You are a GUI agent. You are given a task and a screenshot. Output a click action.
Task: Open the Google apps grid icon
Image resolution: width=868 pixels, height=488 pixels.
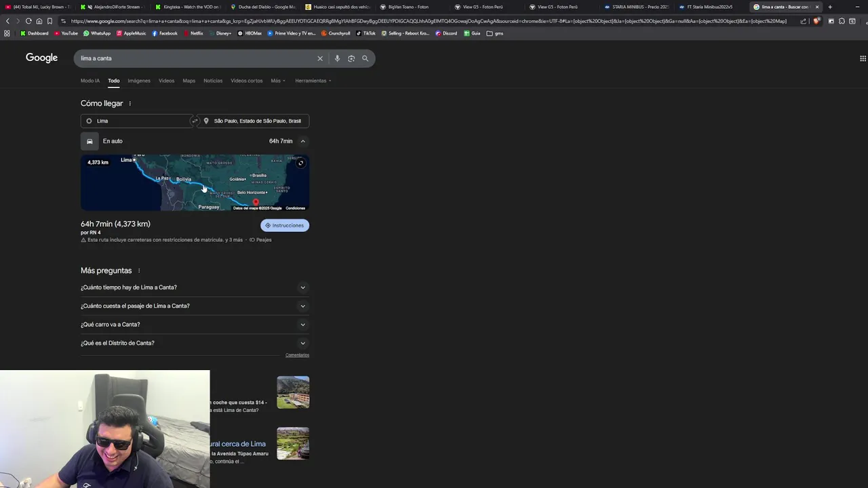[x=863, y=58]
